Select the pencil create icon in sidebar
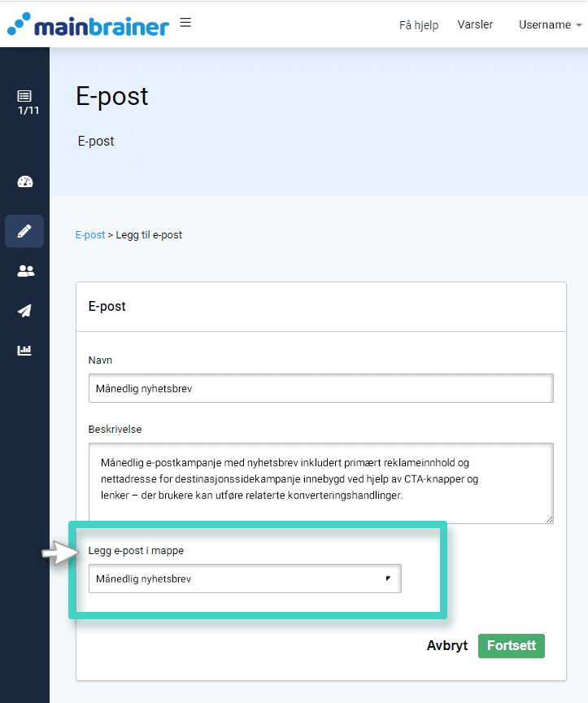 point(24,231)
